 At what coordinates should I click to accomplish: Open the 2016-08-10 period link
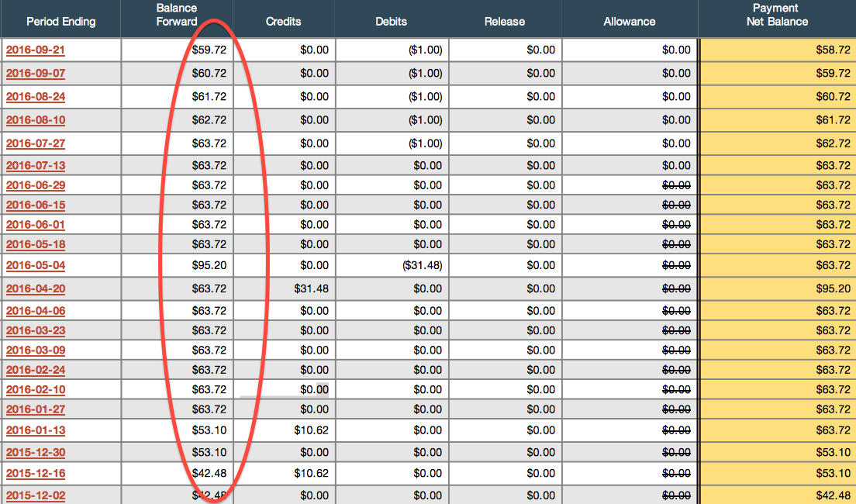(36, 121)
